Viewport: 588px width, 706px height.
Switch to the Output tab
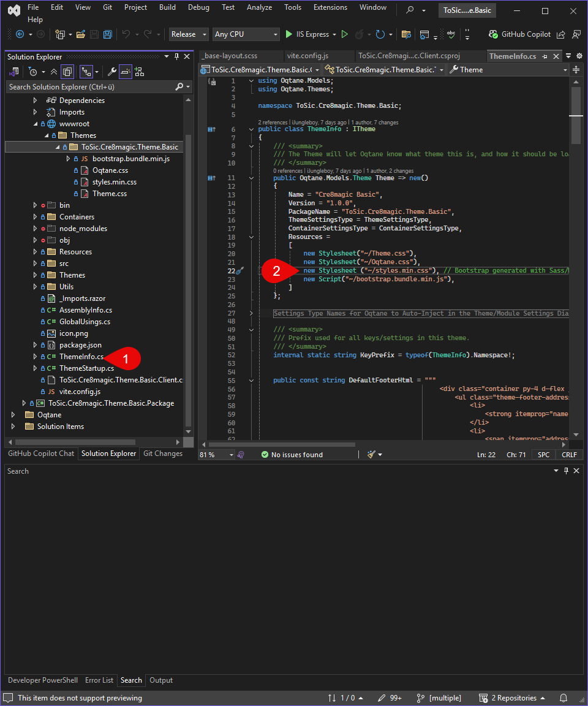coord(161,680)
